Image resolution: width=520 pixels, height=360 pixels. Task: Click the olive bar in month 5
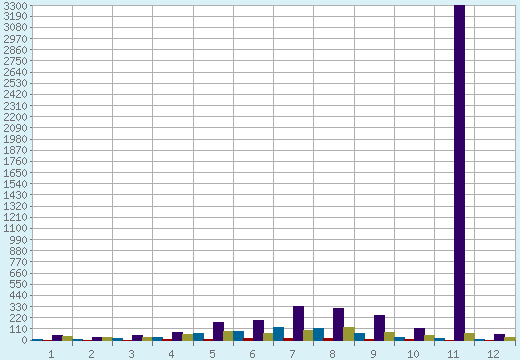point(228,336)
